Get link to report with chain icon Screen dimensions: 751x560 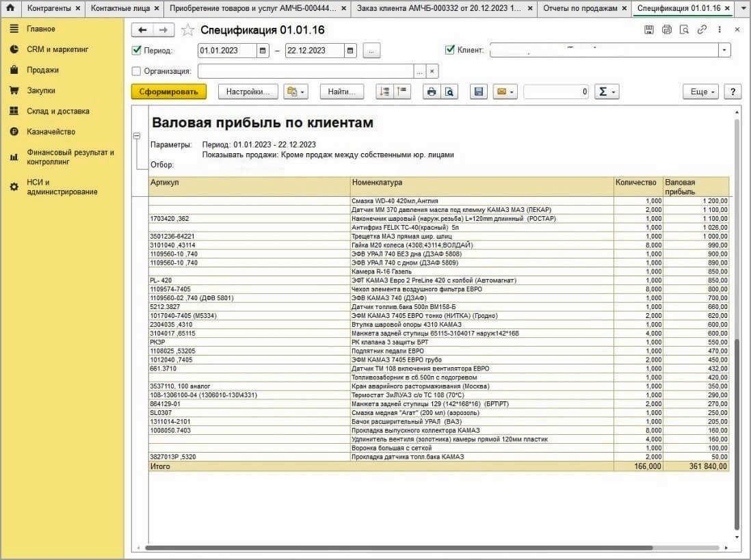(x=702, y=30)
